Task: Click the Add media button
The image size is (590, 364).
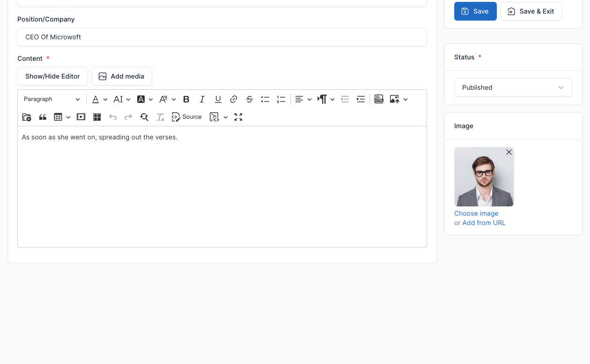Action: coord(122,76)
